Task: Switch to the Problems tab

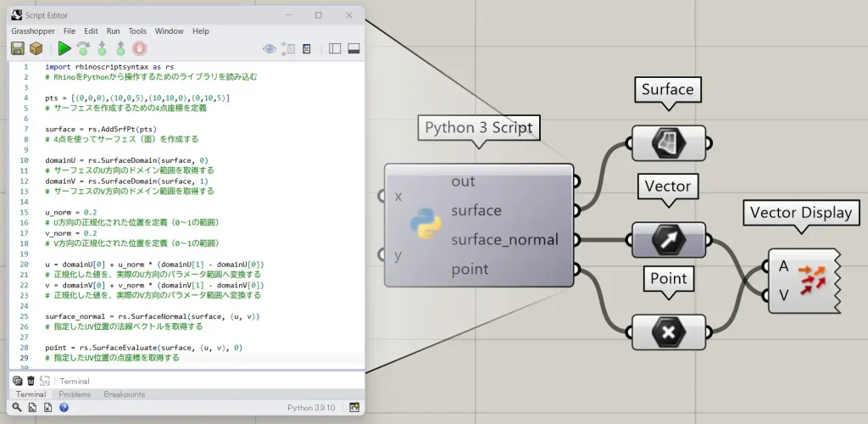Action: click(x=75, y=394)
